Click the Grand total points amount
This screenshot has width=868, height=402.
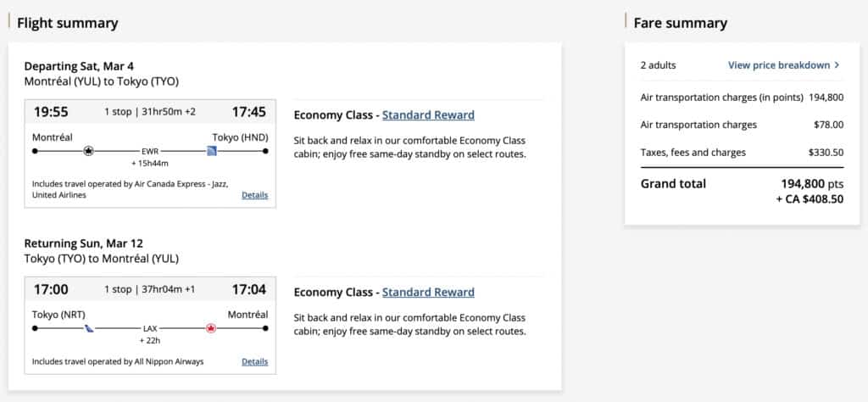pos(811,183)
